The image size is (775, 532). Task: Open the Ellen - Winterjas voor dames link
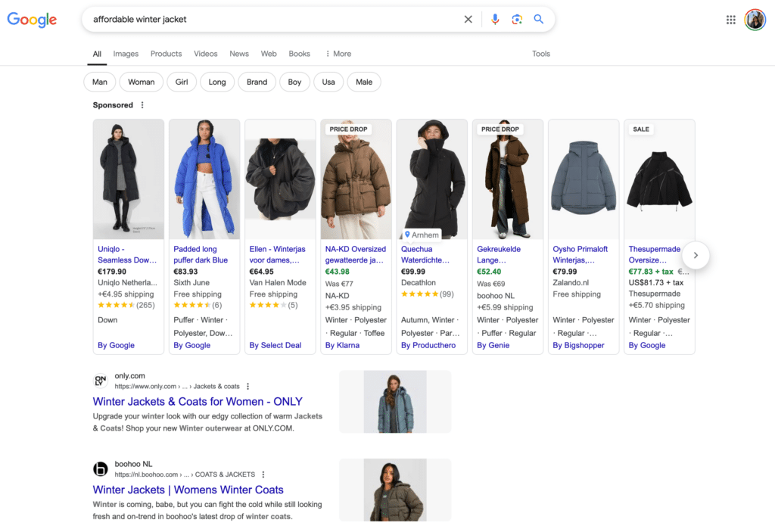tap(277, 254)
